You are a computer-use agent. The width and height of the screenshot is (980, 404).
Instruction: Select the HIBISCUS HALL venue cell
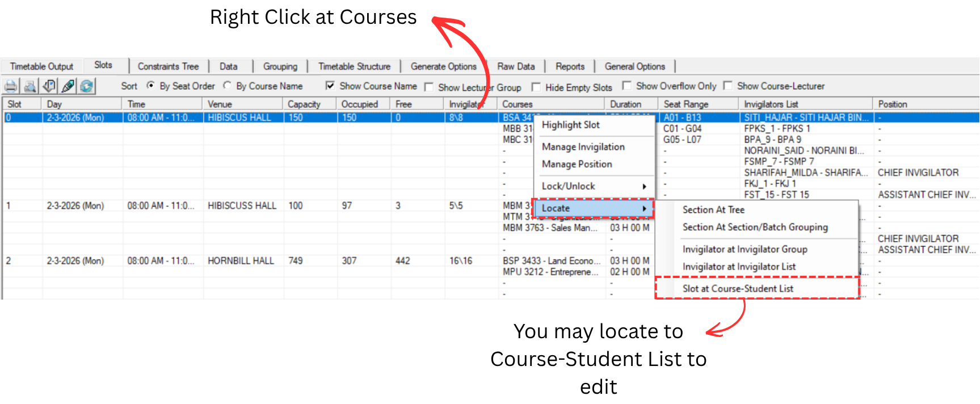(243, 117)
